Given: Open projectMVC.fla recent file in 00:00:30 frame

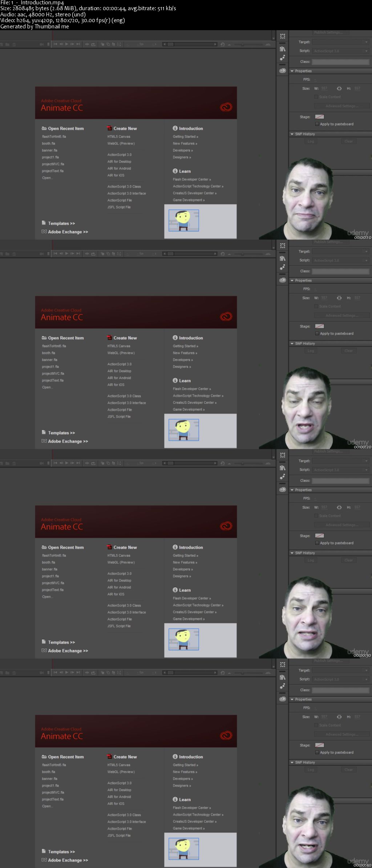Looking at the screenshot, I should click(x=53, y=583).
